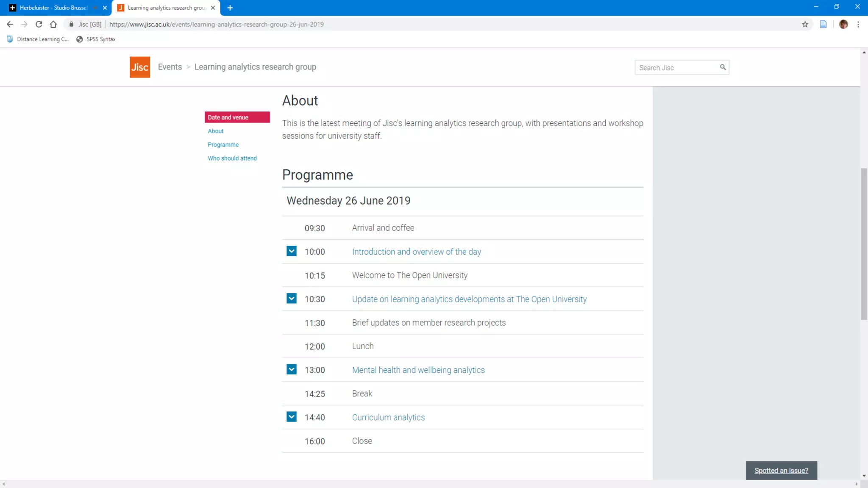Switch to Herbeluister Studio Brussel tab
868x488 pixels.
(x=53, y=8)
